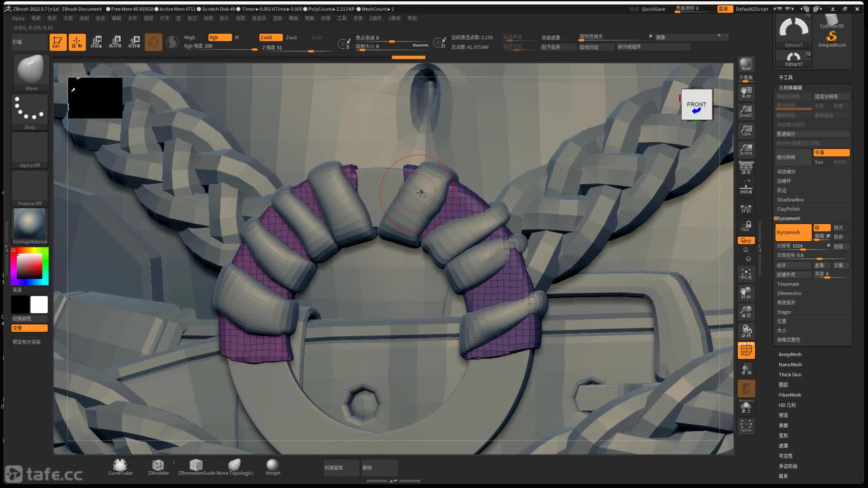868x488 pixels.
Task: Open the Alpha Off selector
Action: pos(30,150)
